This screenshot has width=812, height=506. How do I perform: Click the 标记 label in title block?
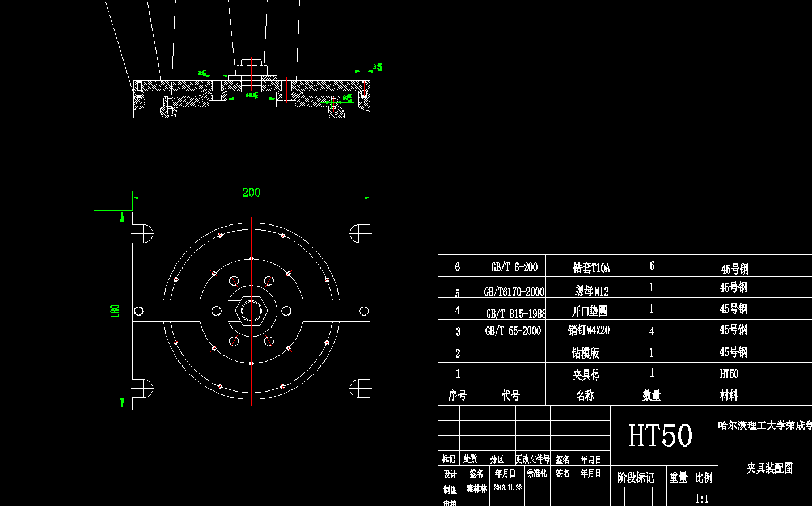pos(449,459)
